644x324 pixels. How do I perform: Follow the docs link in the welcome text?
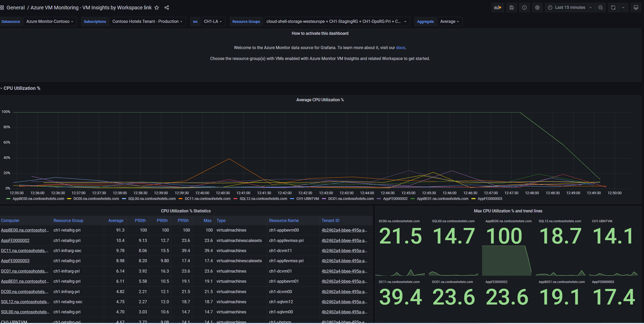click(400, 48)
